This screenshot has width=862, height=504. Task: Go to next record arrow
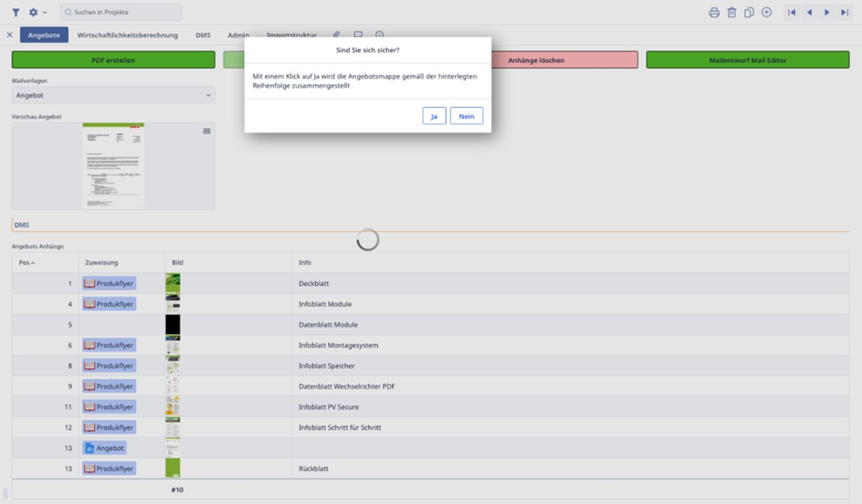(826, 13)
